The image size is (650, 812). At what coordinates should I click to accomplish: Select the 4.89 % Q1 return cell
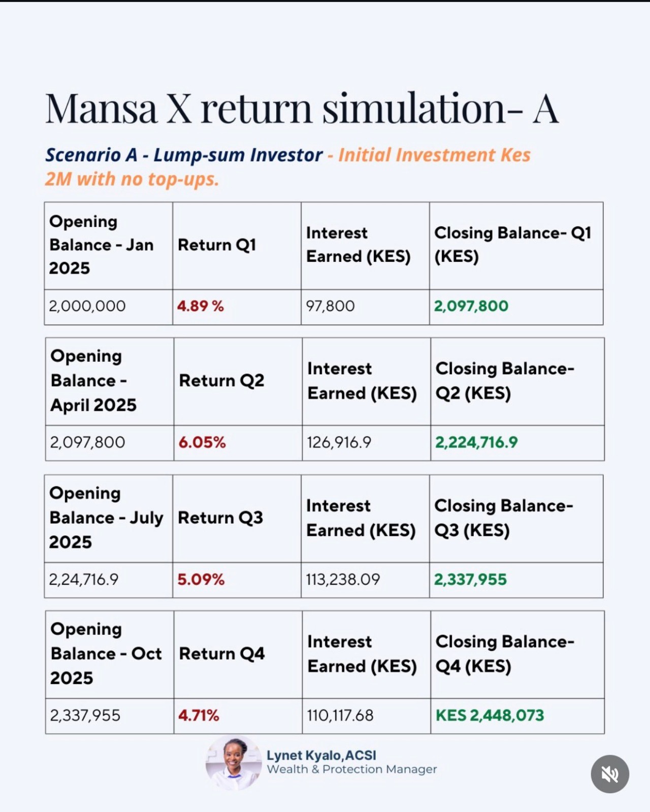(x=201, y=306)
